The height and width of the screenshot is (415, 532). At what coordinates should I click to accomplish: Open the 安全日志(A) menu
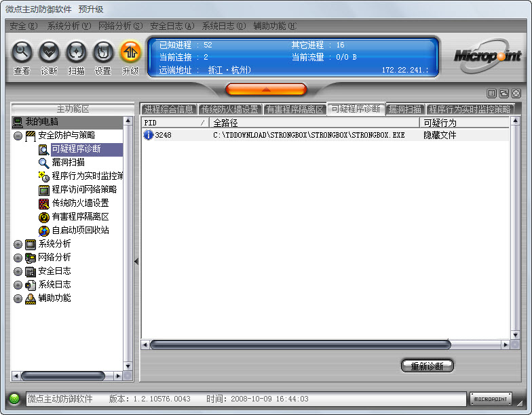click(x=172, y=26)
